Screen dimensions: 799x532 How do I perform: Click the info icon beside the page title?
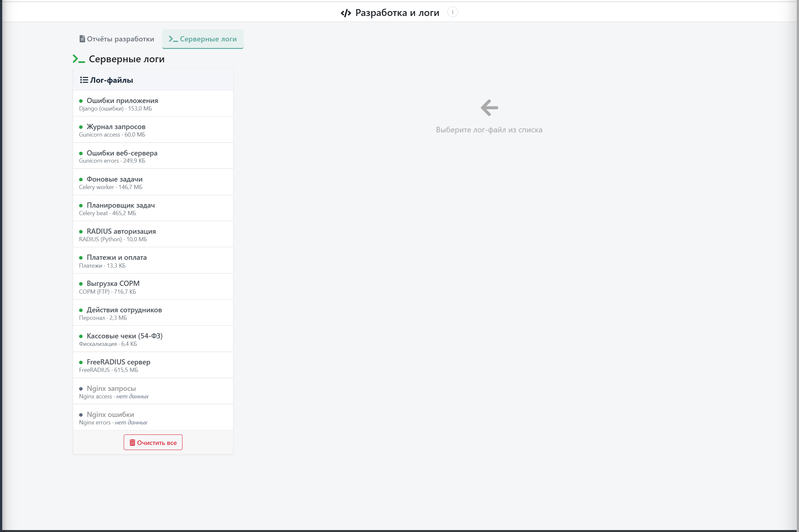click(452, 12)
